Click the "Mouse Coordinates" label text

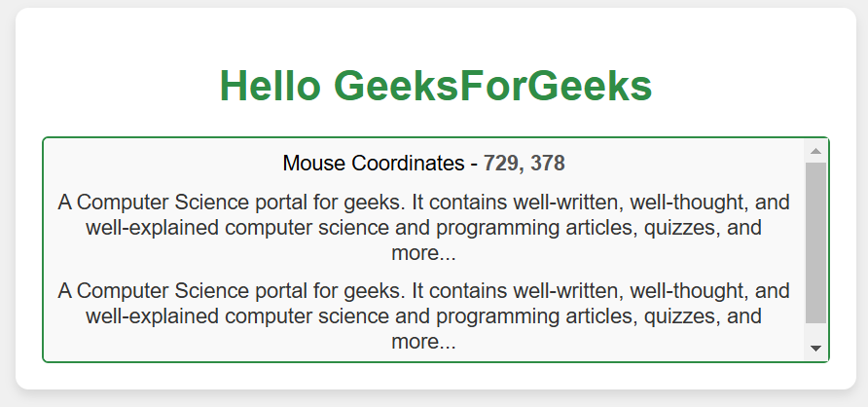(373, 164)
